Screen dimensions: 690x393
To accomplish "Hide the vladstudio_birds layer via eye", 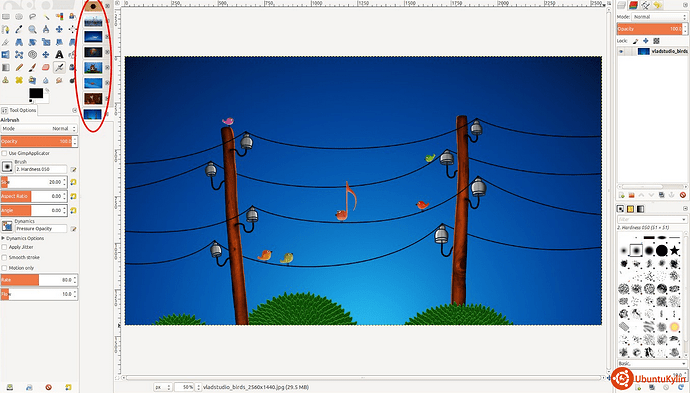I will point(621,51).
